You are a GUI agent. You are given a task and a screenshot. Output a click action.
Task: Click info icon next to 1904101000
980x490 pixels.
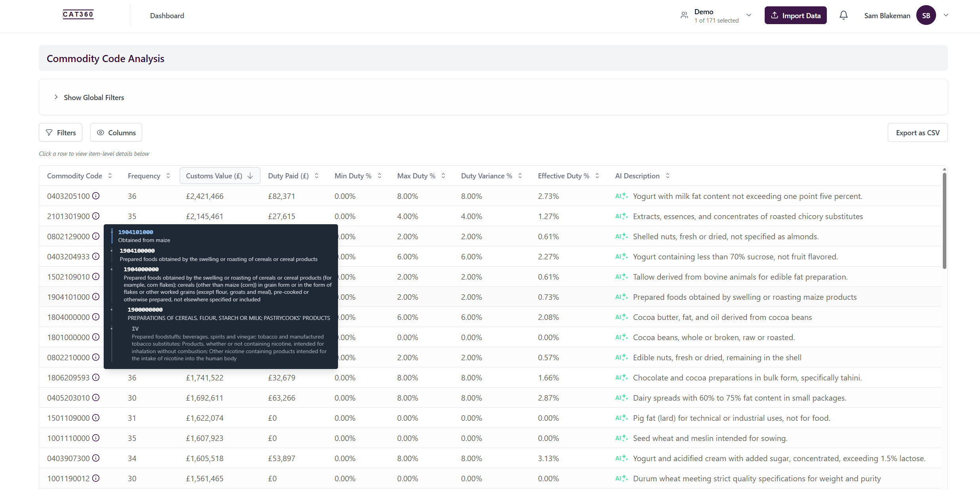coord(96,297)
